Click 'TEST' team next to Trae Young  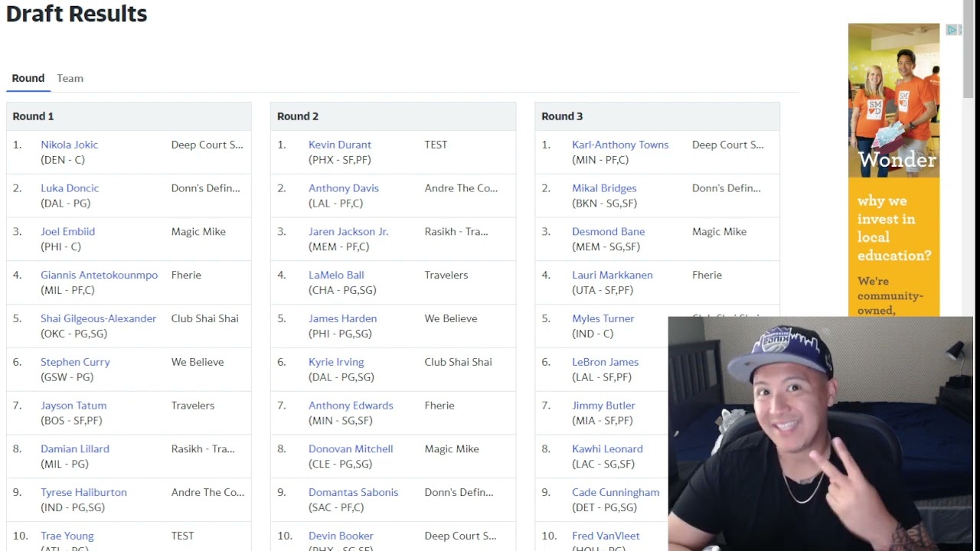click(182, 536)
